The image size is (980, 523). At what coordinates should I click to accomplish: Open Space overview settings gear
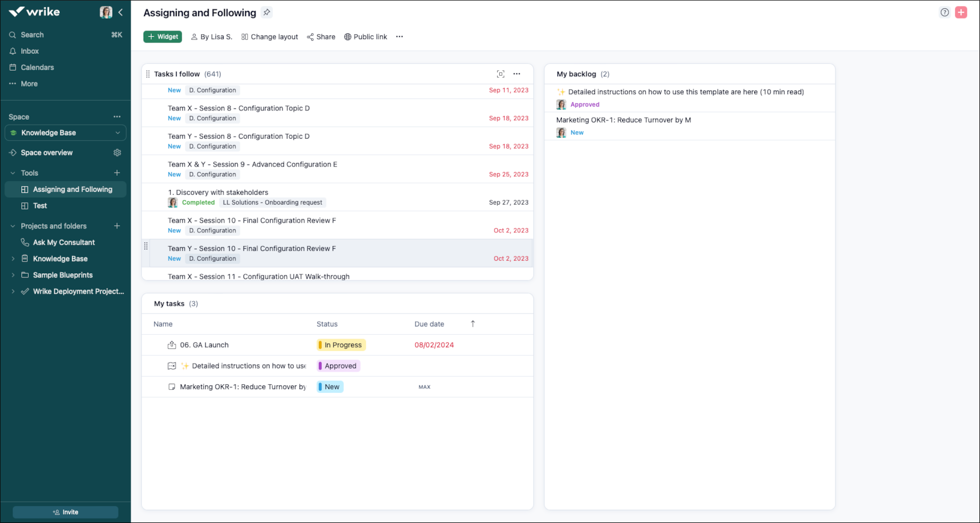tap(117, 153)
